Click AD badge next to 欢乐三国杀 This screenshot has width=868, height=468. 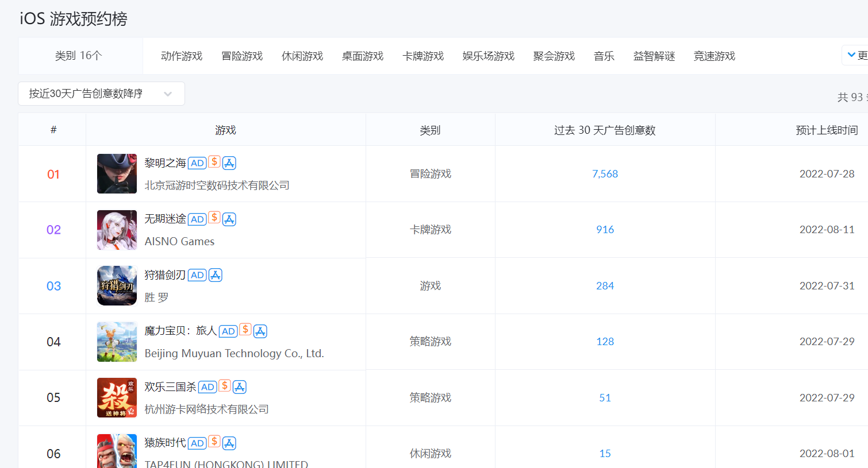(x=208, y=387)
